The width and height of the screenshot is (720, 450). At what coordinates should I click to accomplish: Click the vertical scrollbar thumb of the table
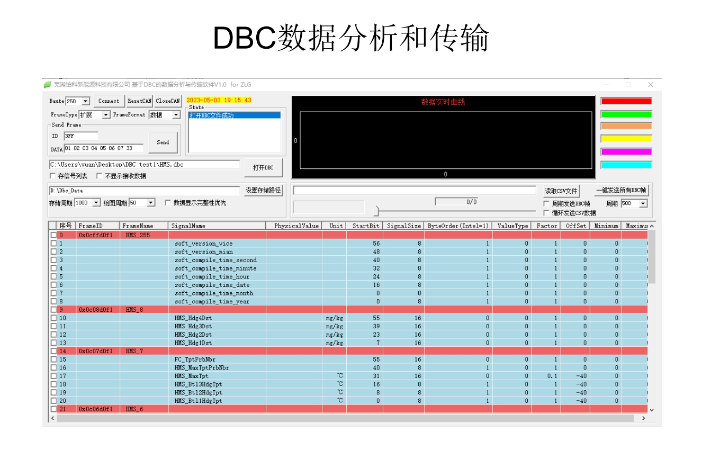coord(652,256)
